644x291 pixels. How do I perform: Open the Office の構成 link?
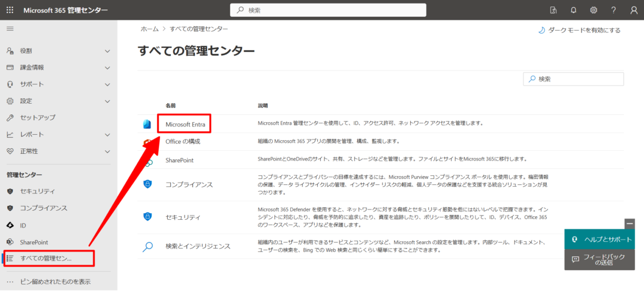(x=183, y=141)
